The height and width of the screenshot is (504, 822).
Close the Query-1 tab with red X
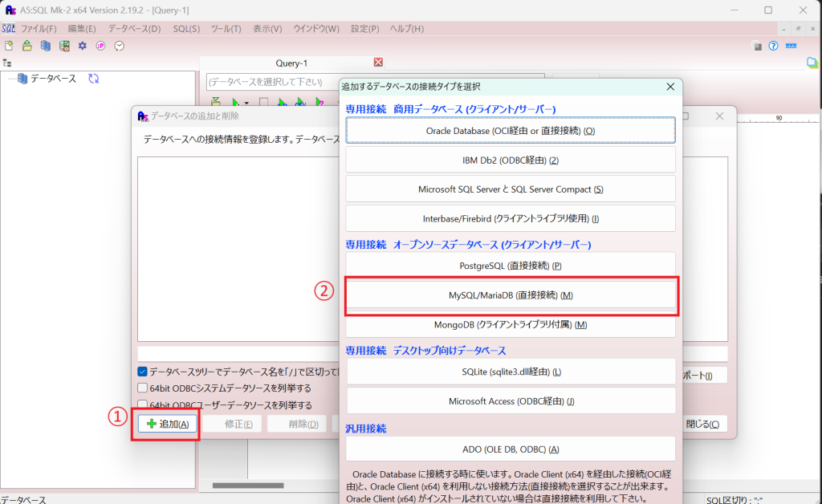(378, 63)
